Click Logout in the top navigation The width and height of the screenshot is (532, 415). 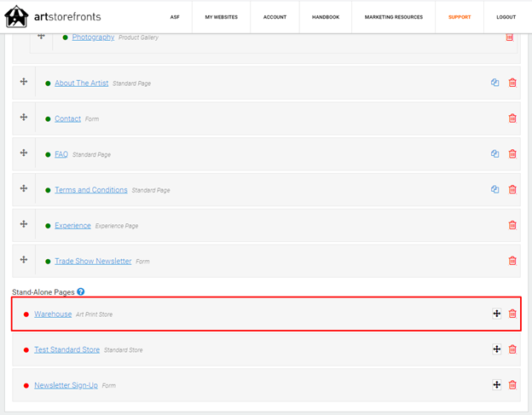click(506, 17)
